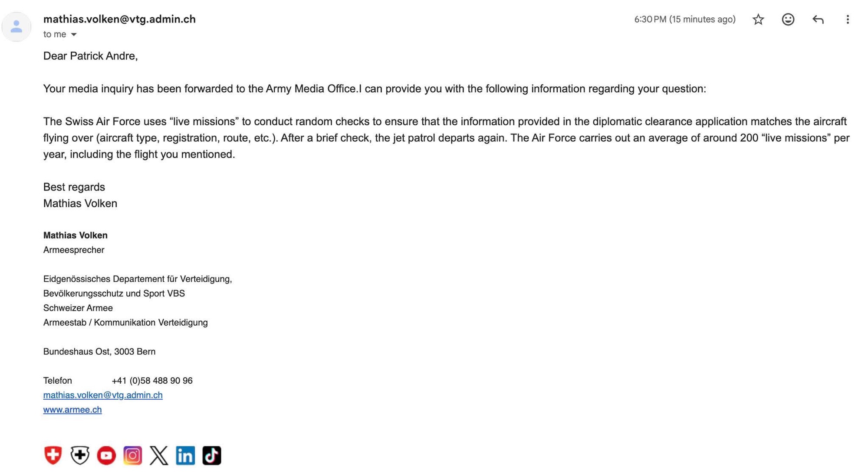Screen dimensions: 868x473
Task: Click sender address in the email header
Action: tap(119, 19)
